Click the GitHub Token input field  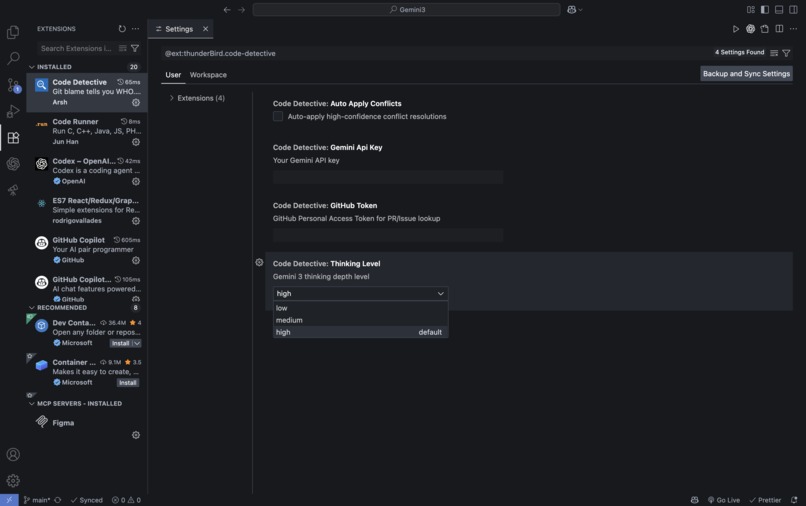point(388,236)
